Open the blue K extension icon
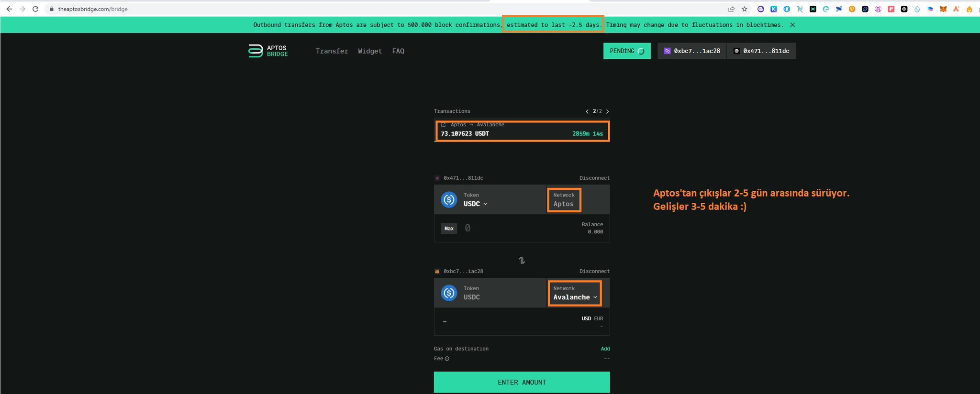 pyautogui.click(x=774, y=9)
